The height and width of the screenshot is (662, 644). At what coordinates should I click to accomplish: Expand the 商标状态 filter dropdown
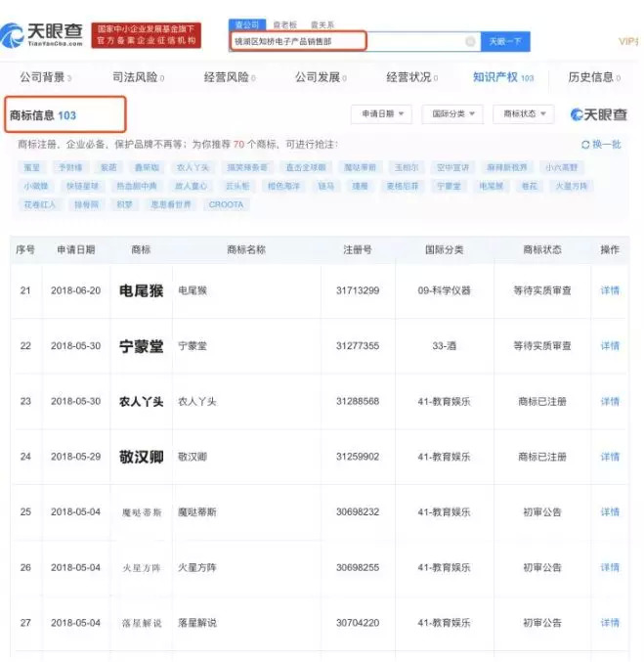click(523, 114)
